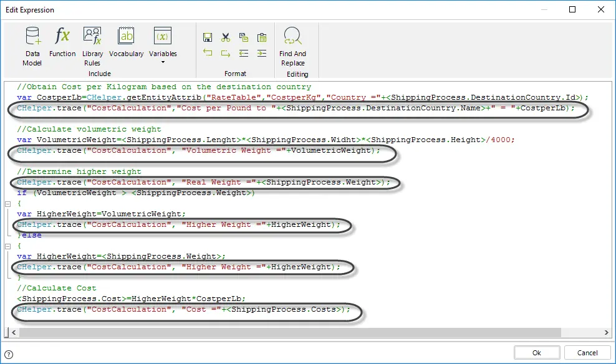Undo the last edit
The width and height of the screenshot is (616, 364).
tap(208, 53)
